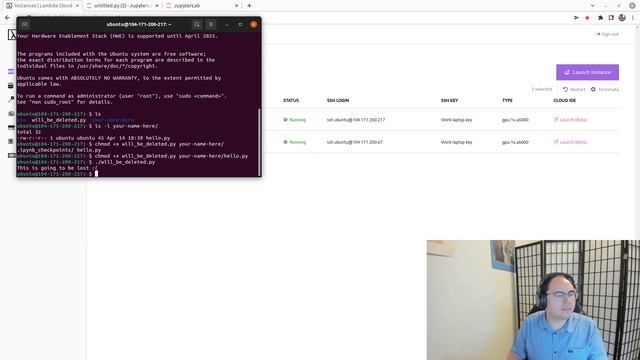The image size is (640, 360).
Task: Close the untitled.py Jupyter tab
Action: pyautogui.click(x=157, y=6)
